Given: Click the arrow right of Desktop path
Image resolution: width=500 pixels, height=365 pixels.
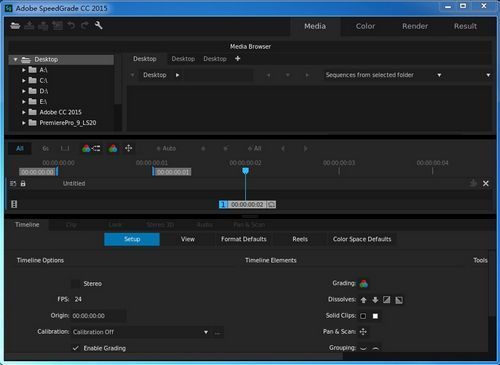Looking at the screenshot, I should [177, 75].
